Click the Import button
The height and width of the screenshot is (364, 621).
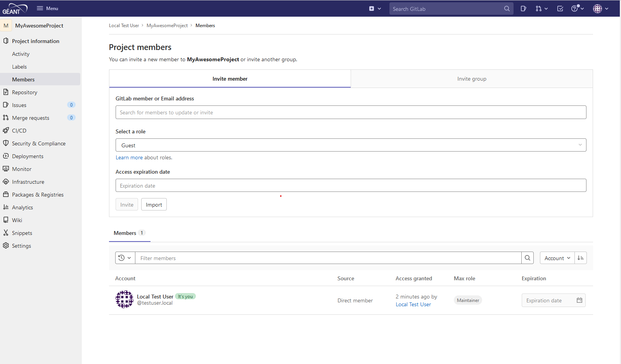pos(154,205)
